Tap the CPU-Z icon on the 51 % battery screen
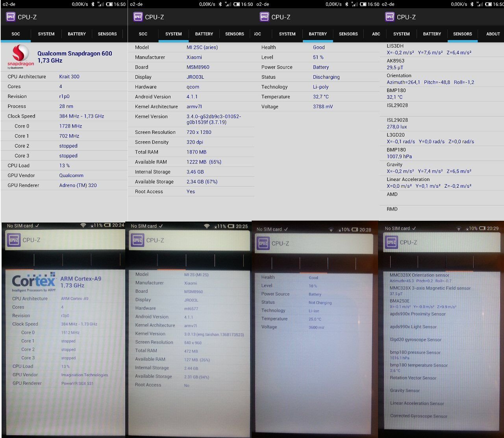Image resolution: width=504 pixels, height=438 pixels. click(x=264, y=17)
